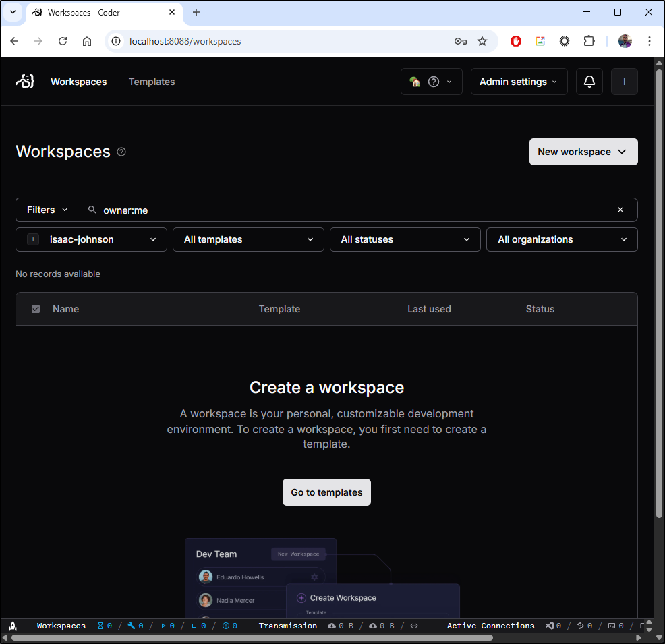Screen dimensions: 665x644
Task: Open Chrome's three-dot menu
Action: pos(649,41)
